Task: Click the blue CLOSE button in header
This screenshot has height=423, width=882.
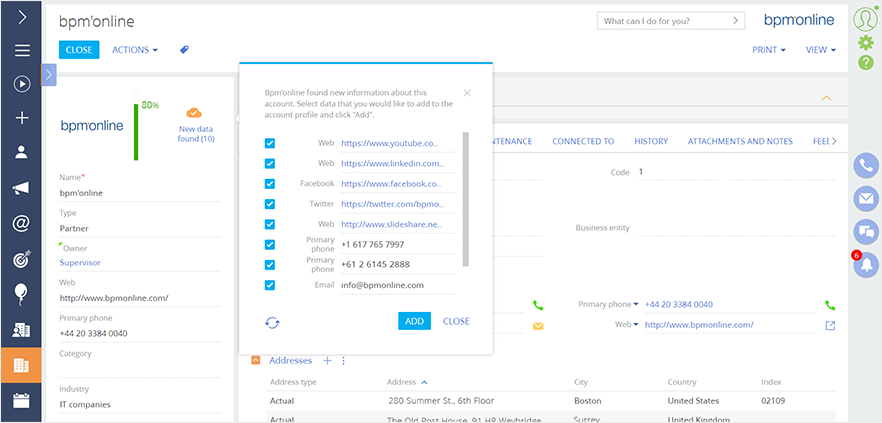Action: [79, 50]
